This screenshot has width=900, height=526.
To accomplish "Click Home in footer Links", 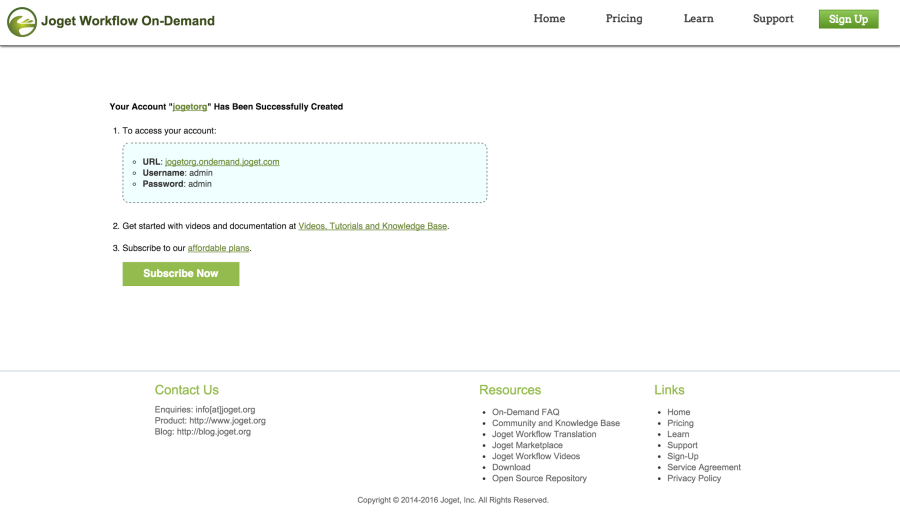I will point(678,412).
